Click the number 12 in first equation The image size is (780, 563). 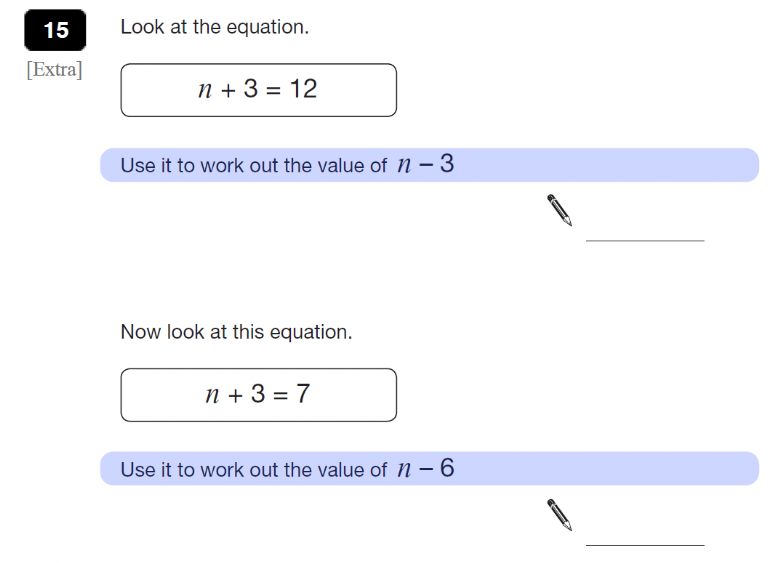(x=303, y=89)
